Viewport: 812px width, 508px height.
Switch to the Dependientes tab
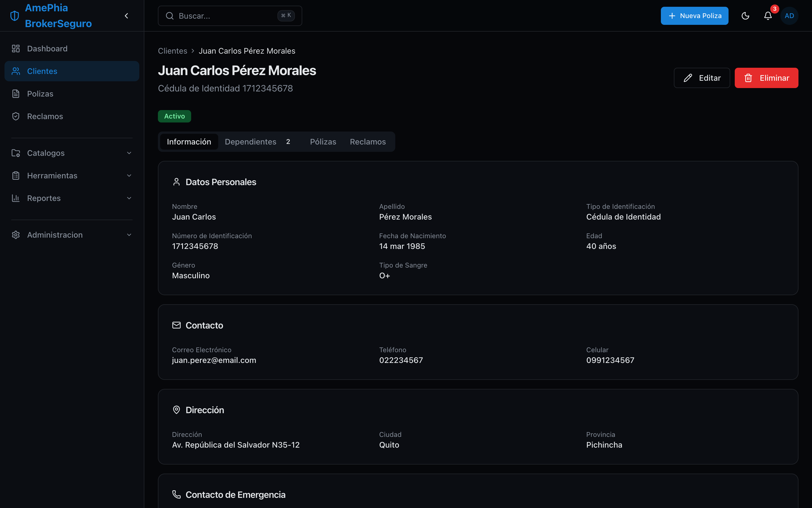pyautogui.click(x=261, y=142)
